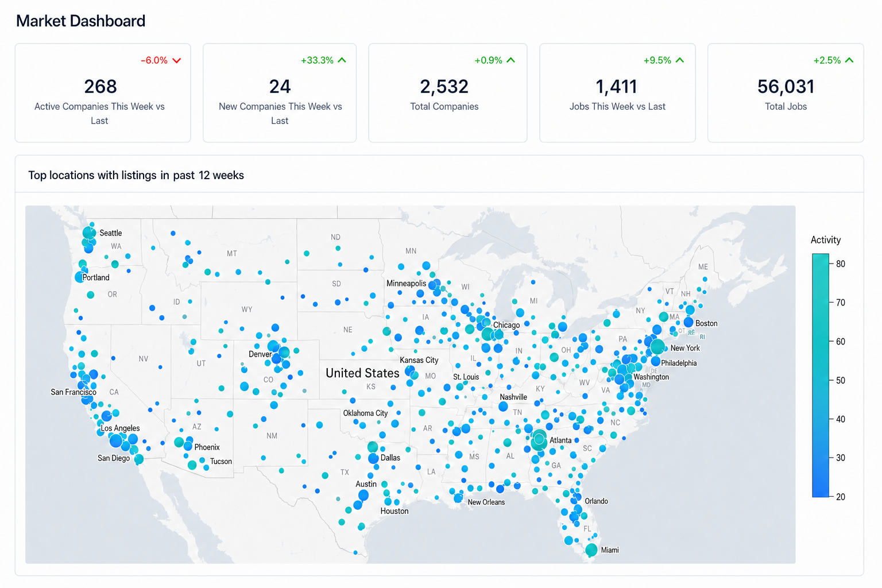Select the 24 new companies value

[280, 87]
